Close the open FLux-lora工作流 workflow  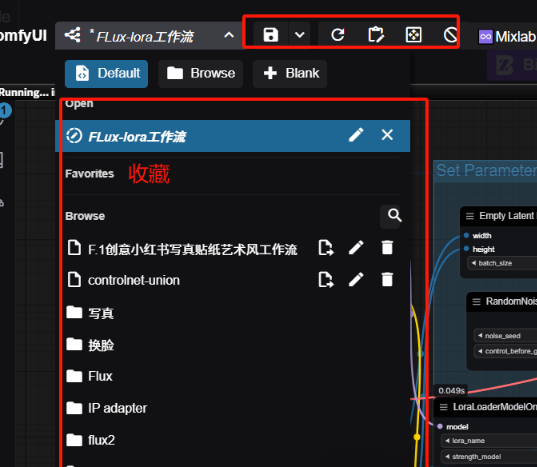pos(387,135)
